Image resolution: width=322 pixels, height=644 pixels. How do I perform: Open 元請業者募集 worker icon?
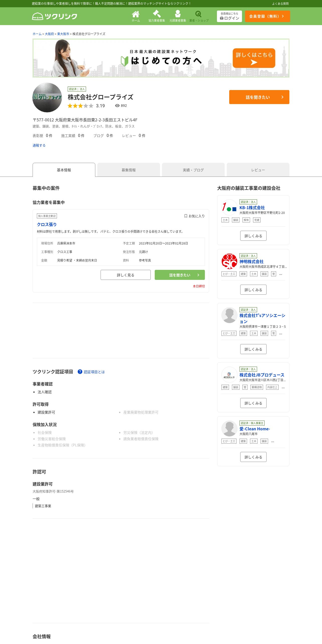[178, 16]
